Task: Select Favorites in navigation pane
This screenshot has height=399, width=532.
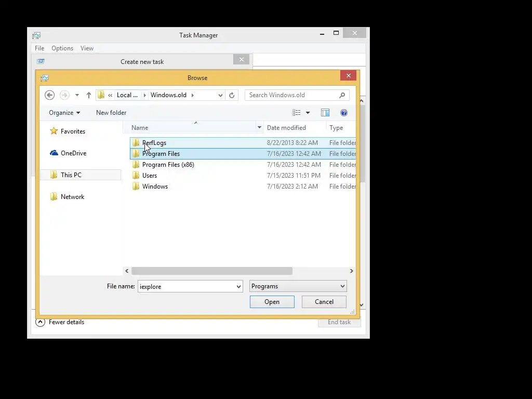Action: [x=73, y=131]
